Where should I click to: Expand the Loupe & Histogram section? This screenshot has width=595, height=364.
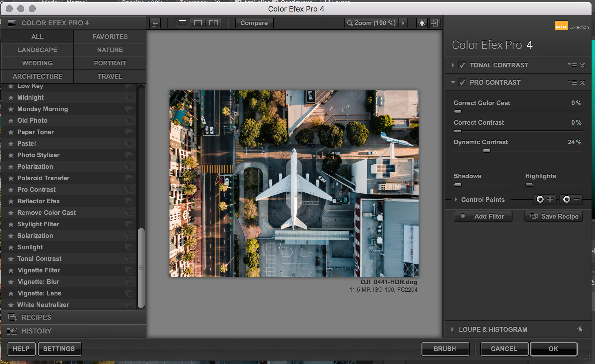[x=453, y=329]
